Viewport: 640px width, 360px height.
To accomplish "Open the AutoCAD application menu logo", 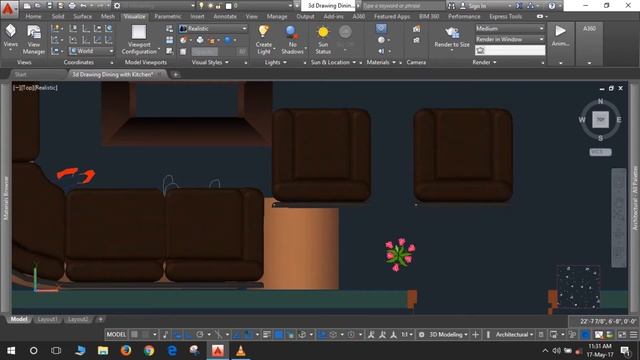I will tap(8, 8).
